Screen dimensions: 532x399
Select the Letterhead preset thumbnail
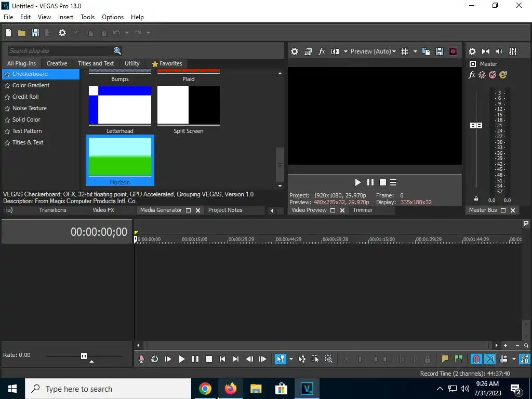(120, 105)
